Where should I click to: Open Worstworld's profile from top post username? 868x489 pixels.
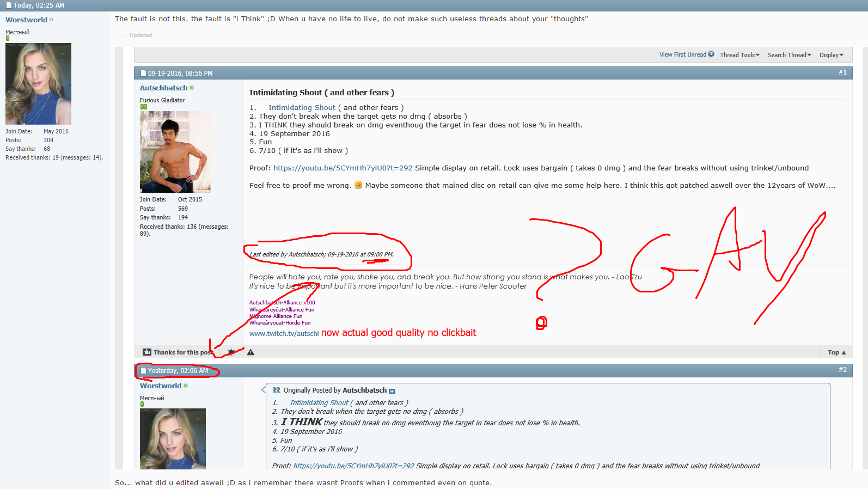pyautogui.click(x=26, y=20)
